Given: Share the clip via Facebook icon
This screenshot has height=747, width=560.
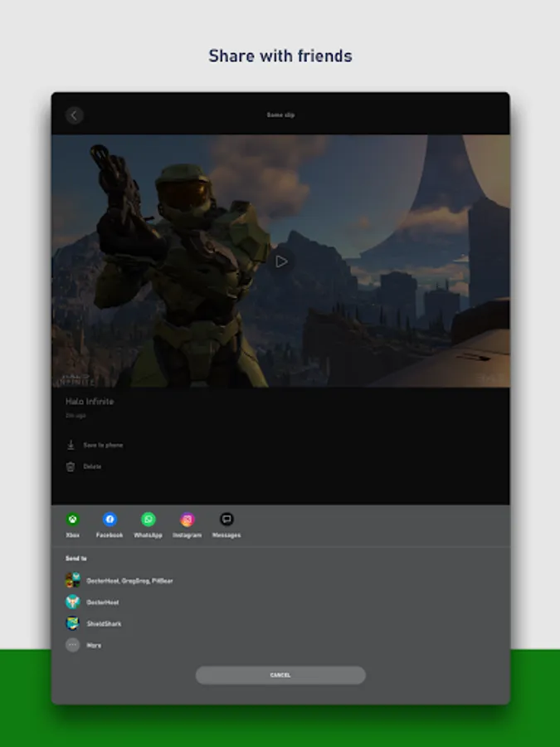Looking at the screenshot, I should pyautogui.click(x=110, y=520).
